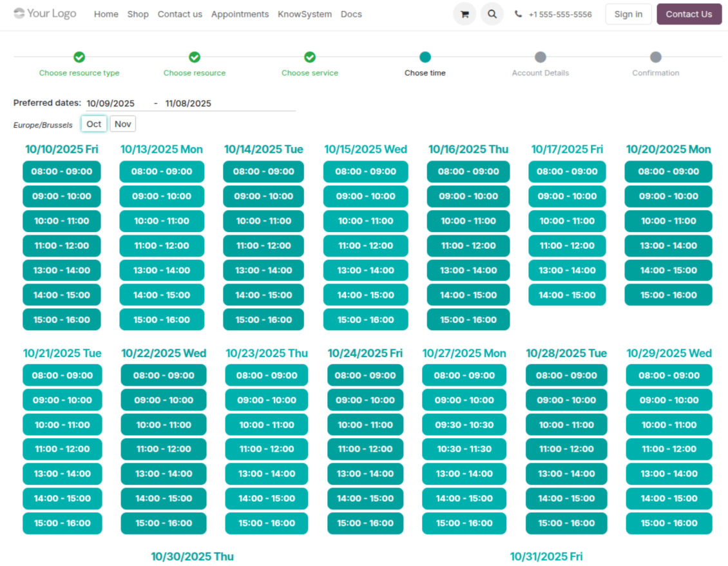Click the phone icon beside the number
This screenshot has height=566, width=728.
click(519, 14)
